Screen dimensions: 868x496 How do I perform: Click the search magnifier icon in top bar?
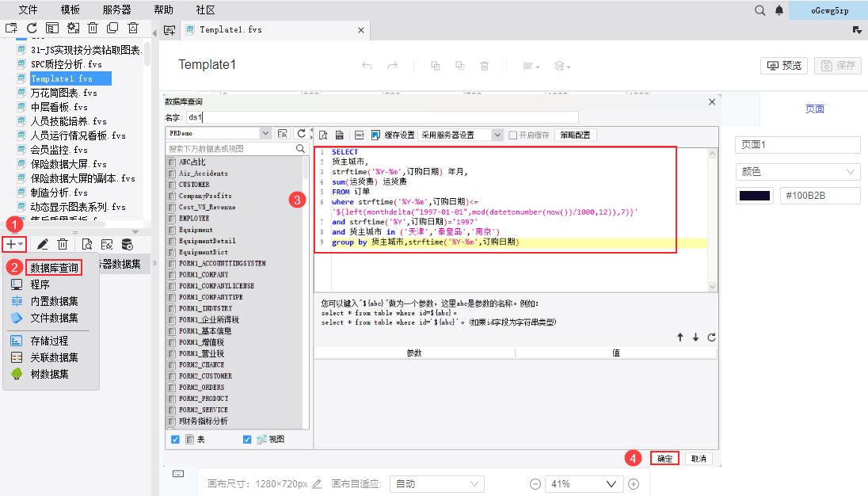coord(760,10)
